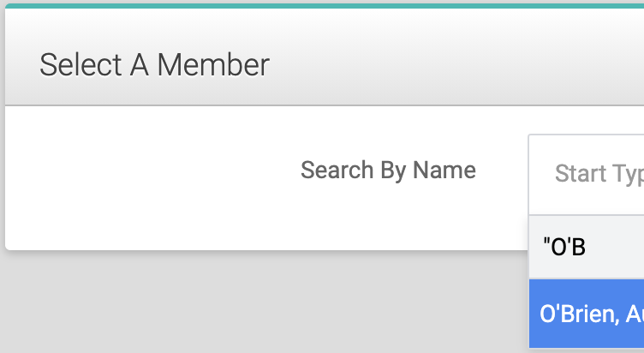The height and width of the screenshot is (353, 644).
Task: Select the highlighted O'Brien suggestion
Action: click(x=587, y=314)
